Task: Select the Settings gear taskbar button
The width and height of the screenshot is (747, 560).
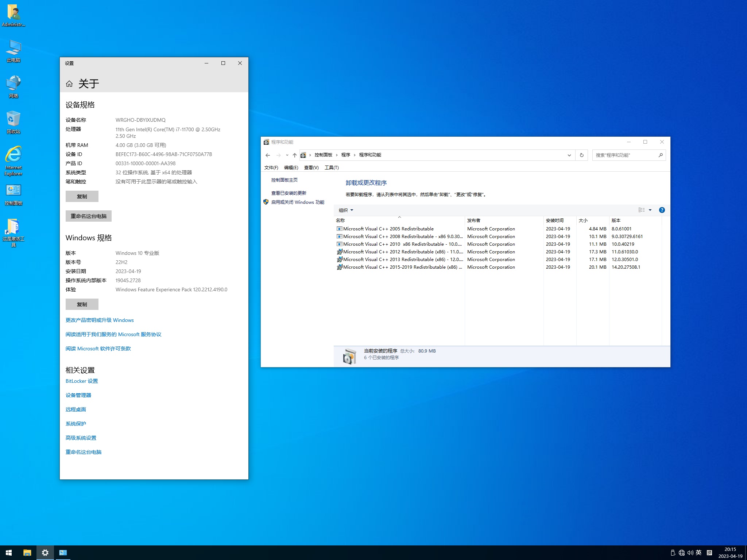Action: click(x=45, y=553)
